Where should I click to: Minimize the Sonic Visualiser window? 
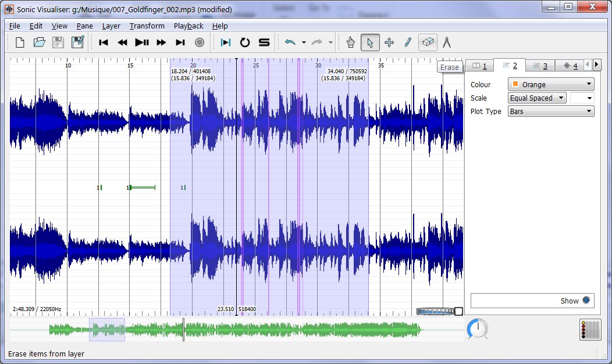[x=551, y=6]
